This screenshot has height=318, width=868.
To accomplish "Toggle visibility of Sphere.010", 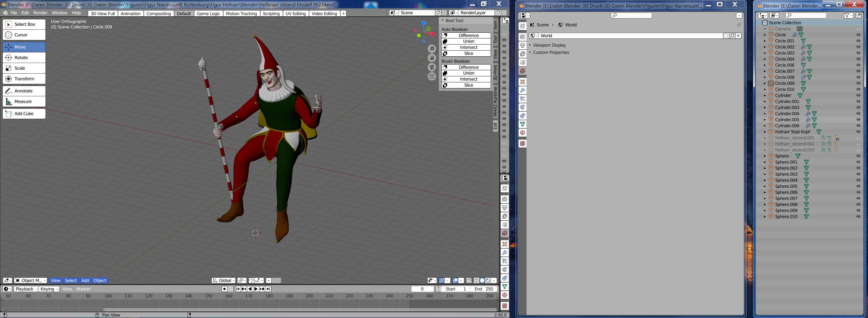I will tap(858, 217).
